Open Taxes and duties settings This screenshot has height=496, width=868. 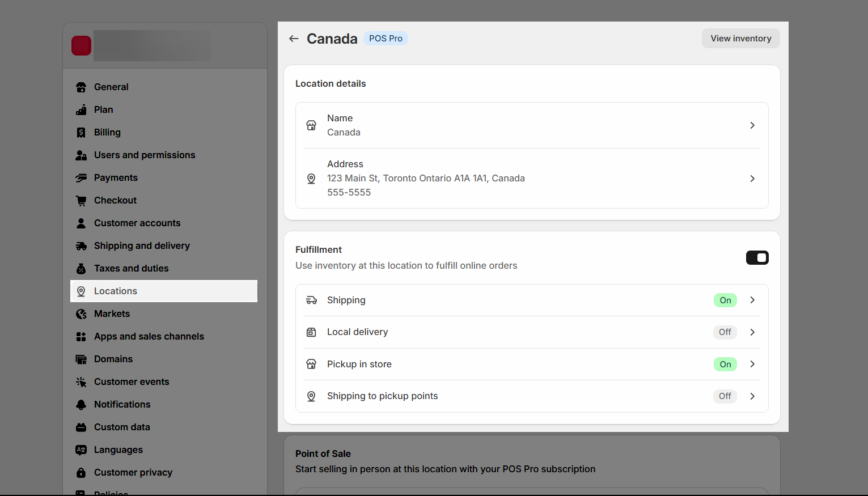[131, 268]
